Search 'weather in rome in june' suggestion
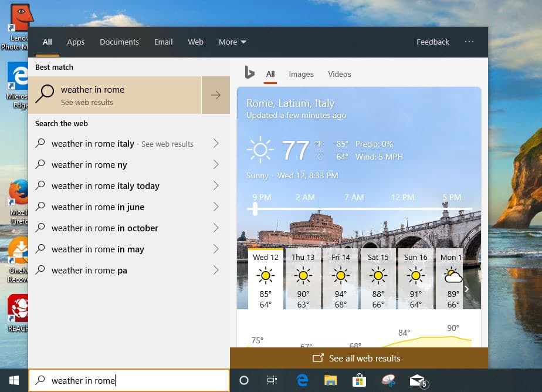This screenshot has height=392, width=542. coord(98,207)
